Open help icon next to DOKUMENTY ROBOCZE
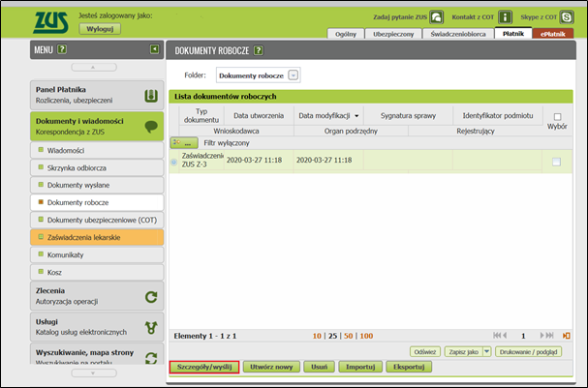Viewport: 588px width, 388px height. click(x=258, y=50)
